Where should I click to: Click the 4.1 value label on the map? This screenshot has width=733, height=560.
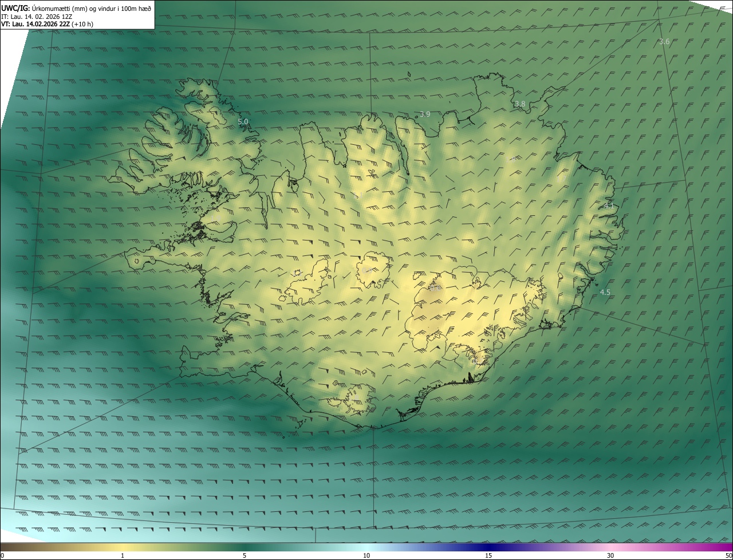(x=609, y=205)
